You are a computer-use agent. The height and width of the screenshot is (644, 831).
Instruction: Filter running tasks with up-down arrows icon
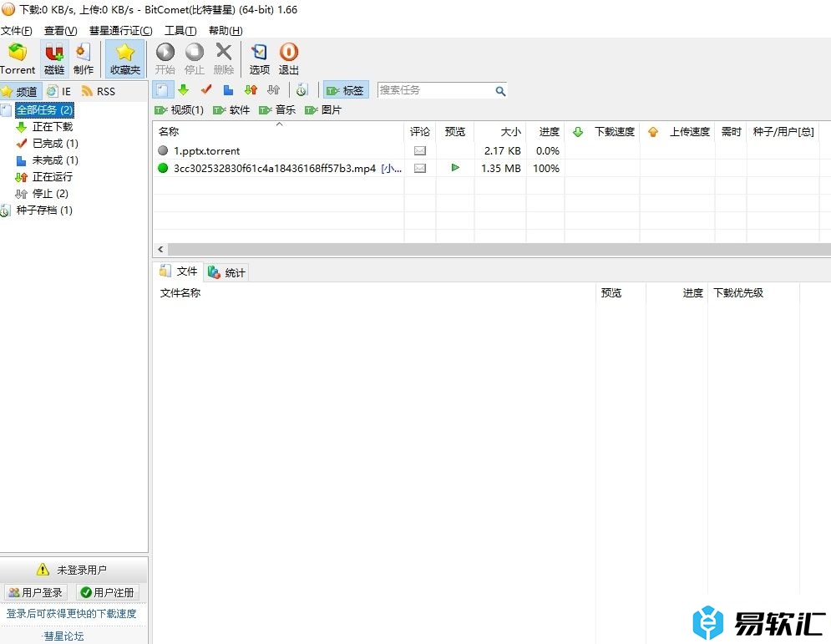(251, 90)
